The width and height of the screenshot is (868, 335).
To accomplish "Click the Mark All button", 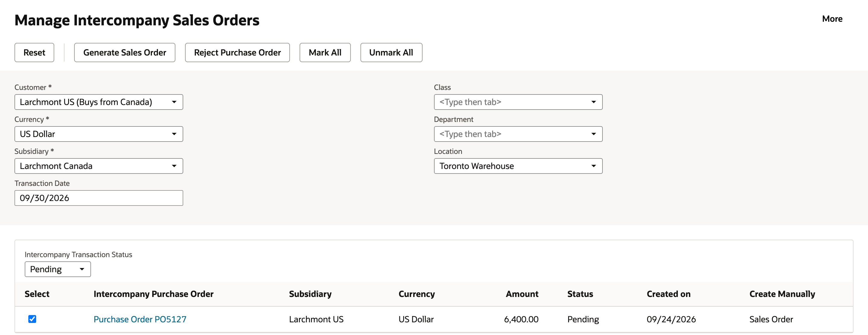I will [x=325, y=52].
